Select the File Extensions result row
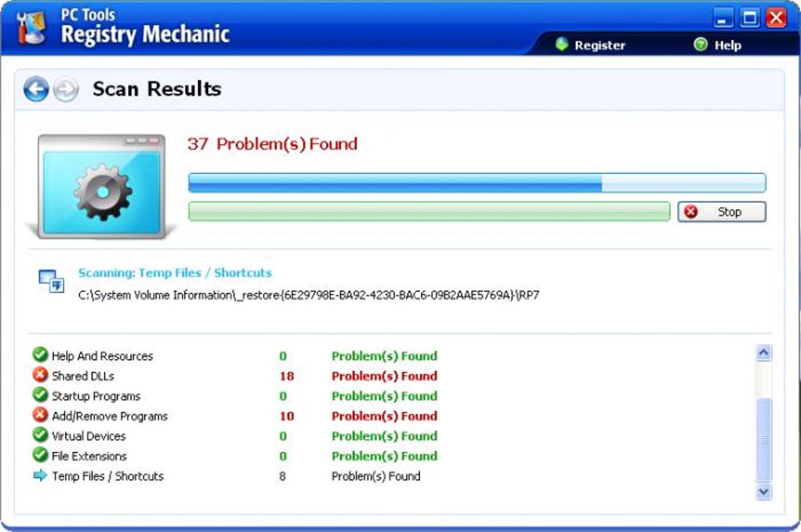Viewport: 801px width, 532px height. point(235,456)
